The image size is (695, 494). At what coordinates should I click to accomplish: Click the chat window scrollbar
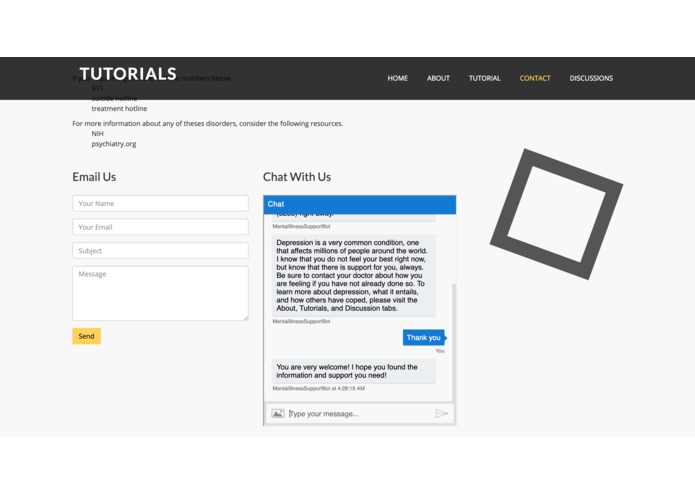(453, 342)
